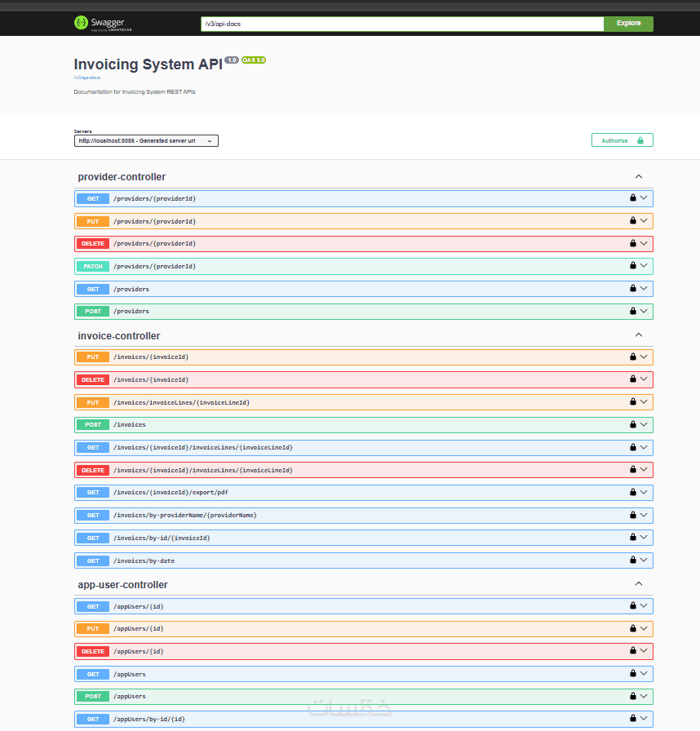700x731 pixels.
Task: Click the PUT badge of /providers/{providerId}
Action: point(93,221)
